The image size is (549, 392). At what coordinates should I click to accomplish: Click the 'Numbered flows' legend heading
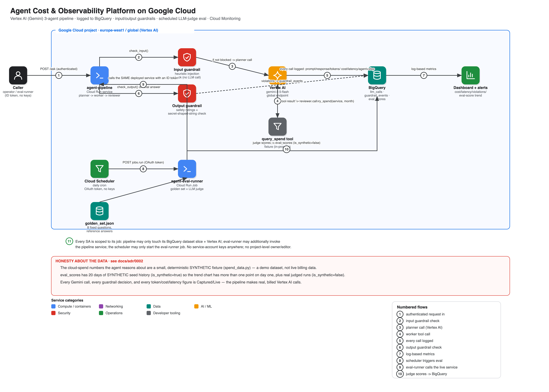tap(412, 307)
